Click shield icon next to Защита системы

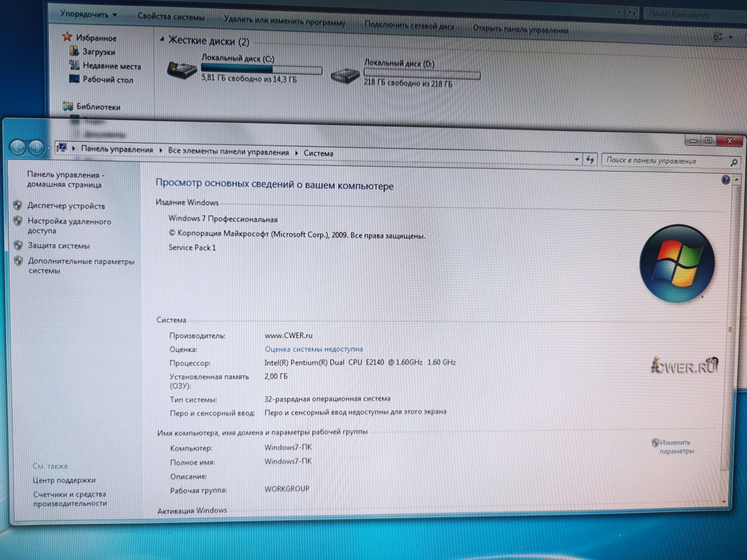pyautogui.click(x=18, y=245)
